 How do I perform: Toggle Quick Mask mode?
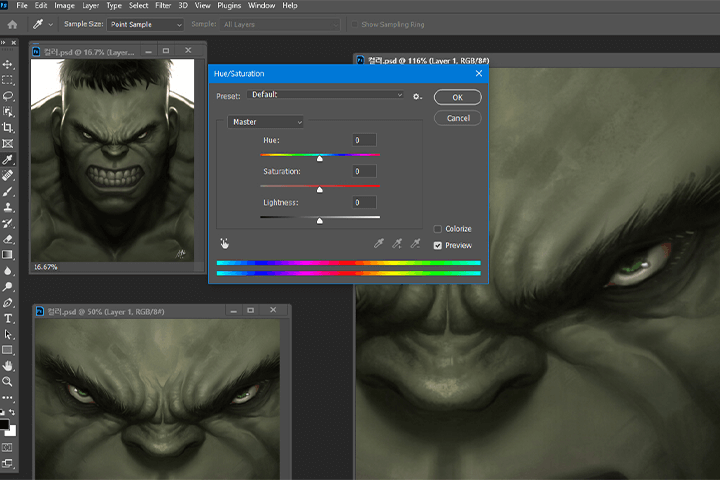[8, 447]
